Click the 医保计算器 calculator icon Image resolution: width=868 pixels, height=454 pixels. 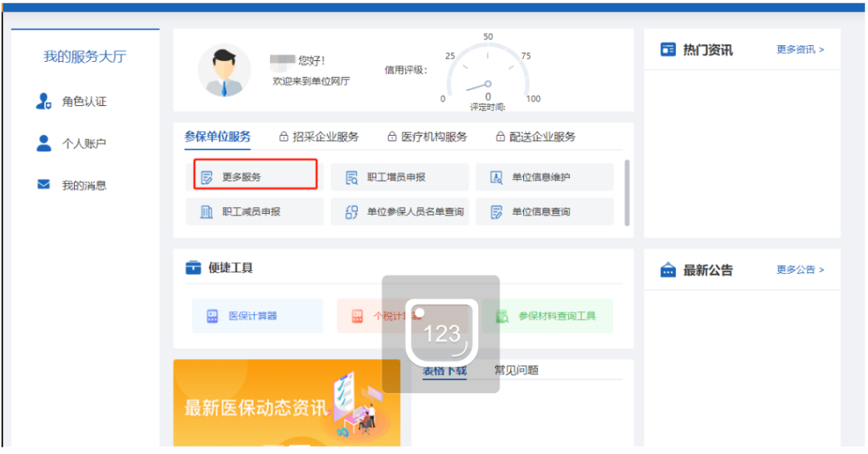click(212, 316)
